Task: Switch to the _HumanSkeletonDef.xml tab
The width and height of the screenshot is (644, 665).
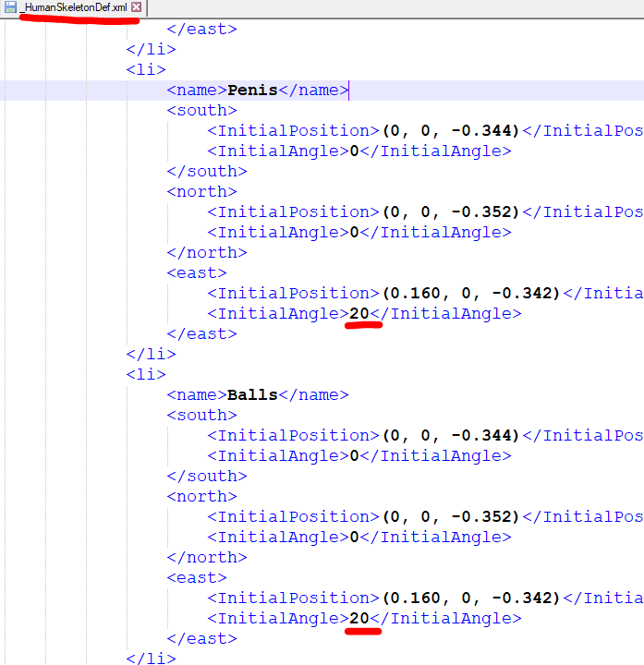Action: pos(72,7)
